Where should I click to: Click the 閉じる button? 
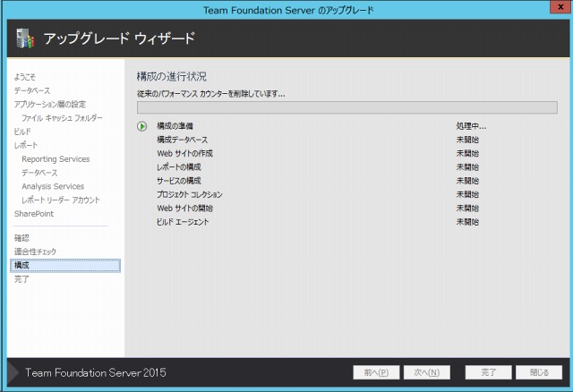[x=539, y=372]
